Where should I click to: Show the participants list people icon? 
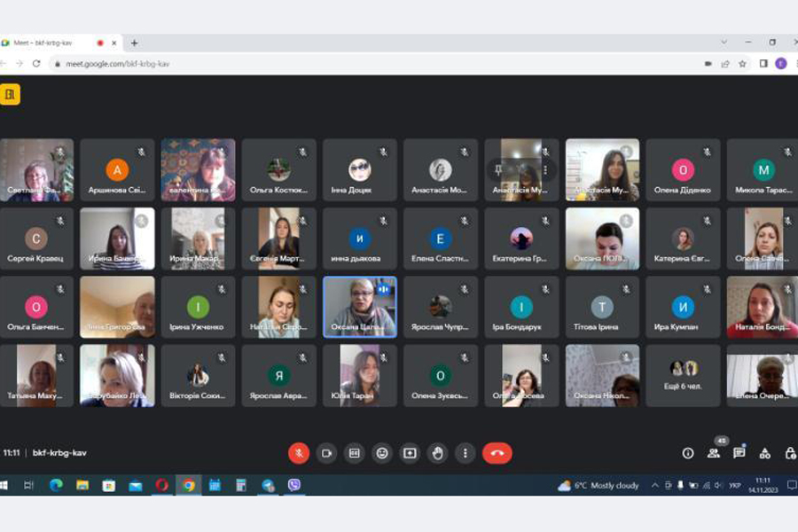(x=714, y=453)
